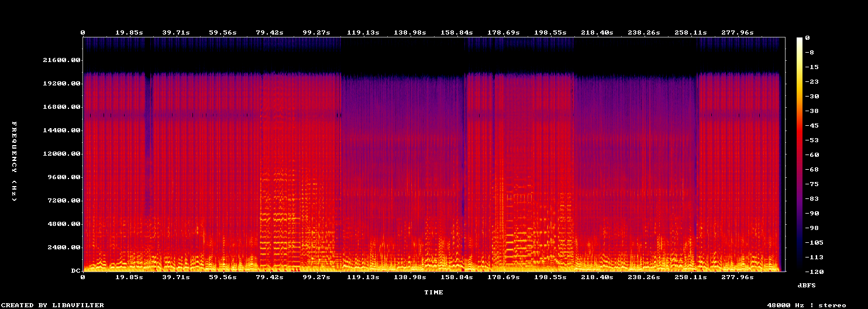This screenshot has height=309, width=868.
Task: Click the dBFS unit label
Action: click(x=807, y=285)
